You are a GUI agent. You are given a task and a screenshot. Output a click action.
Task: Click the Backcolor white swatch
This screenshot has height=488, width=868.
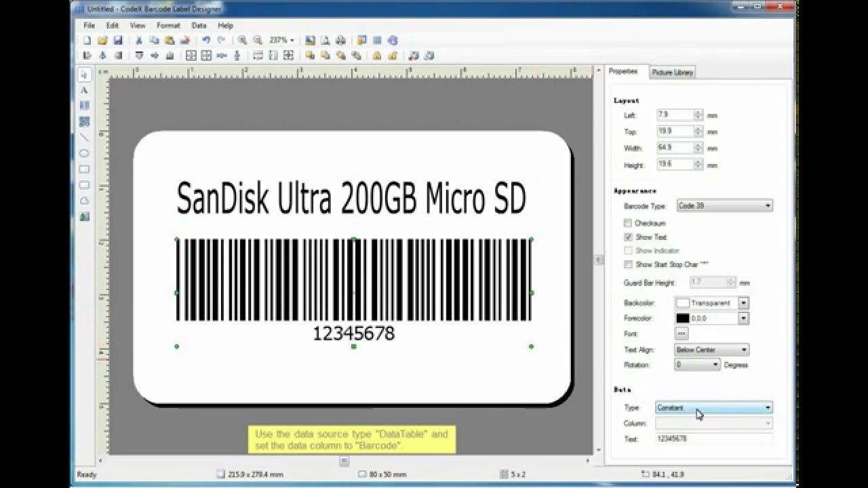[x=683, y=303]
